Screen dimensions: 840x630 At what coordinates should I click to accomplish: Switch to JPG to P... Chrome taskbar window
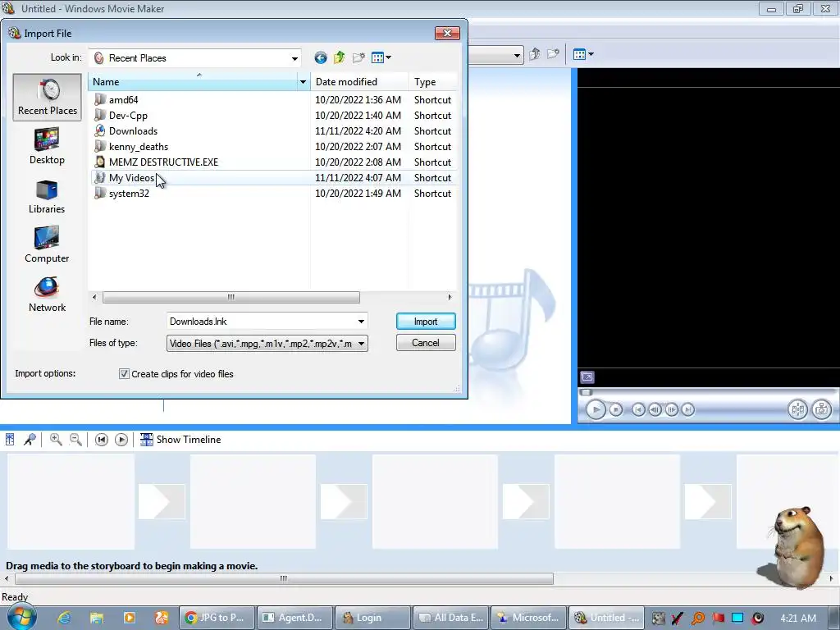(x=216, y=618)
